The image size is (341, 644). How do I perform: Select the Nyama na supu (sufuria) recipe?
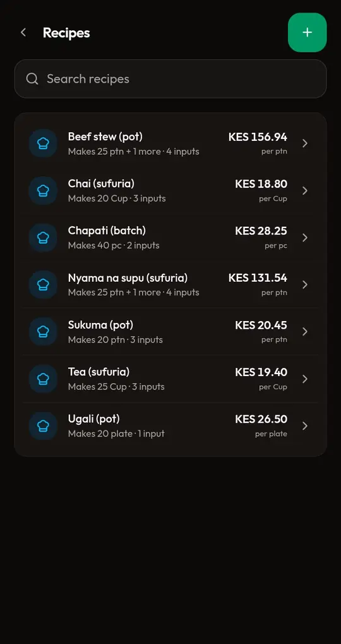click(170, 284)
